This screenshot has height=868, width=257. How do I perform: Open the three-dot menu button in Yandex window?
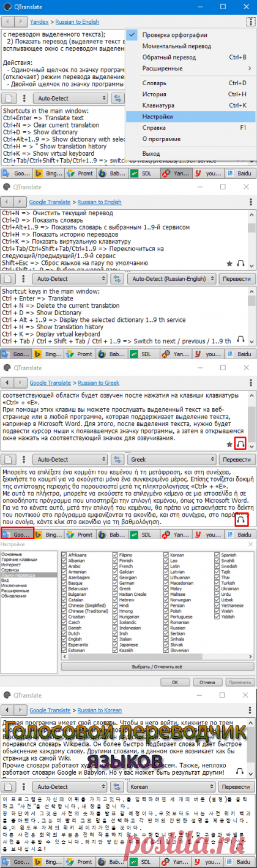point(250,21)
